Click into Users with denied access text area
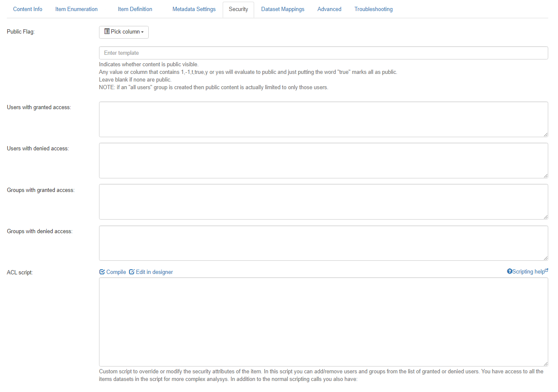The image size is (558, 392). point(323,161)
